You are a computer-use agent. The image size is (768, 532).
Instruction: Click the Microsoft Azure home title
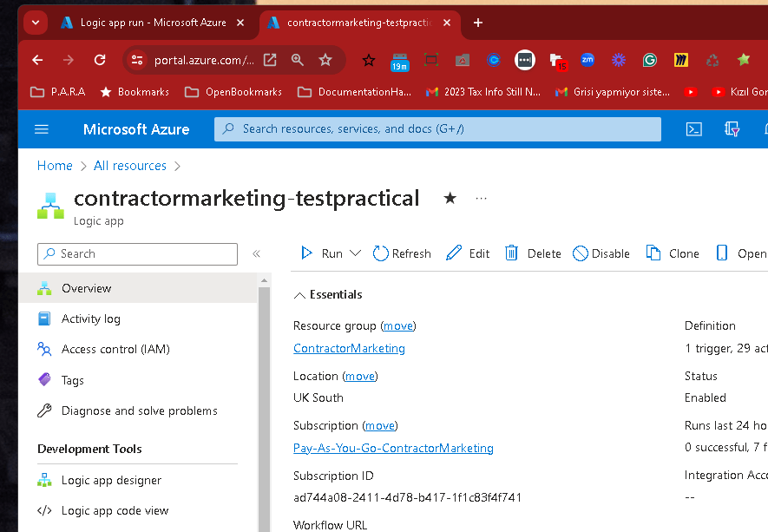[x=136, y=129]
